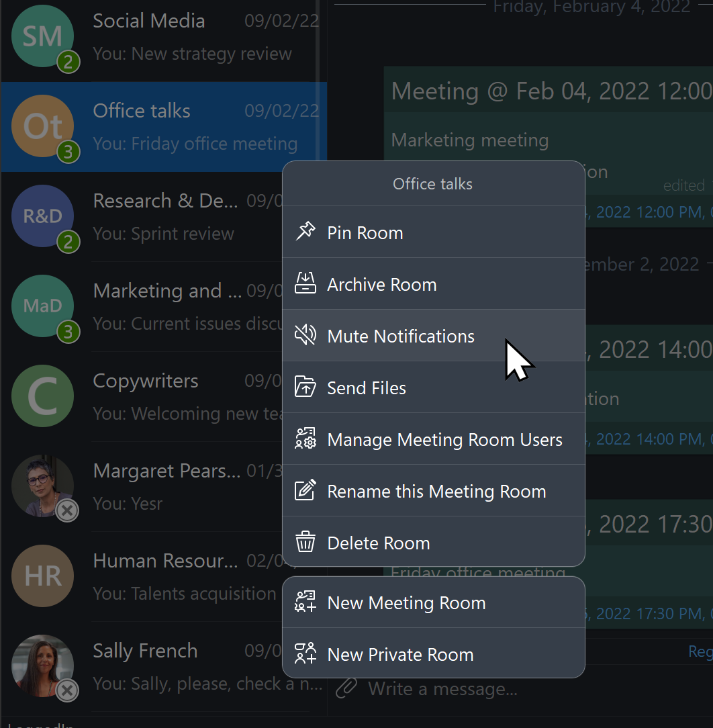
Task: Click the paperclip attachment icon
Action: tap(346, 688)
